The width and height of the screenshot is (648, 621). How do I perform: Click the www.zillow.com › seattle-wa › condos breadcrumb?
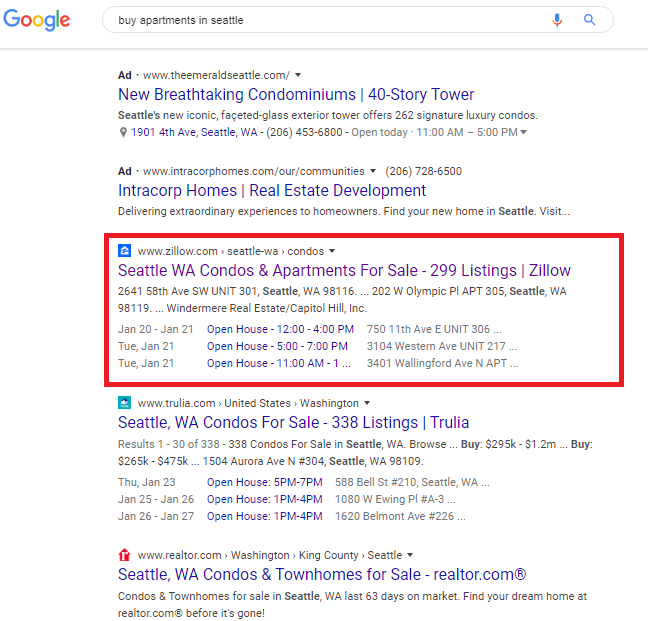point(231,251)
